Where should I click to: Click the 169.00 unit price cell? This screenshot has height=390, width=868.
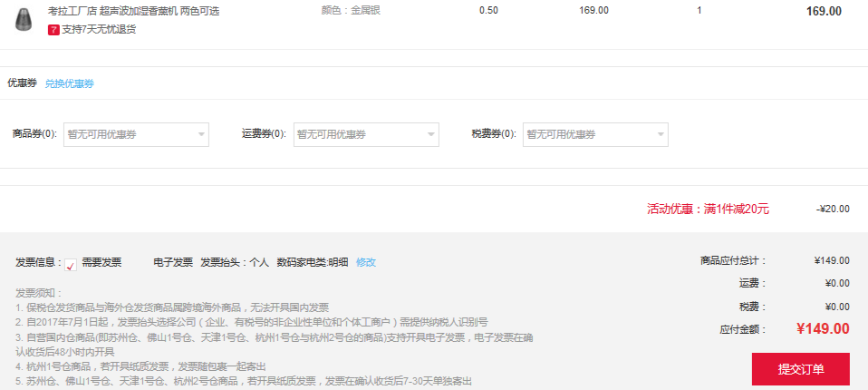point(593,11)
